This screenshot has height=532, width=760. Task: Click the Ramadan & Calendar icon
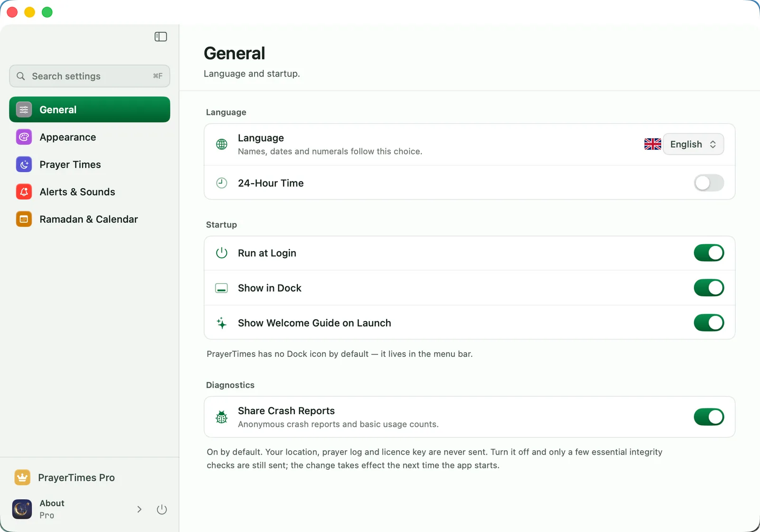point(24,219)
